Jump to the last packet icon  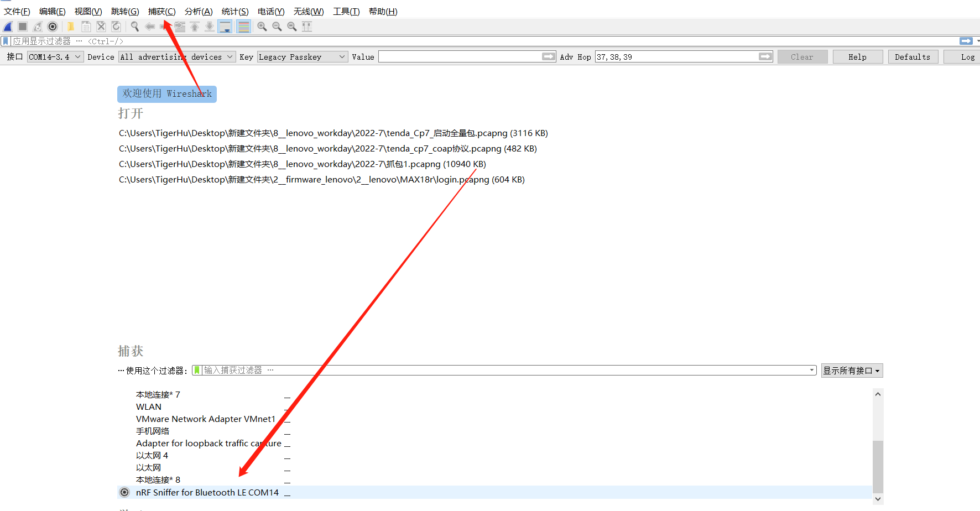210,27
